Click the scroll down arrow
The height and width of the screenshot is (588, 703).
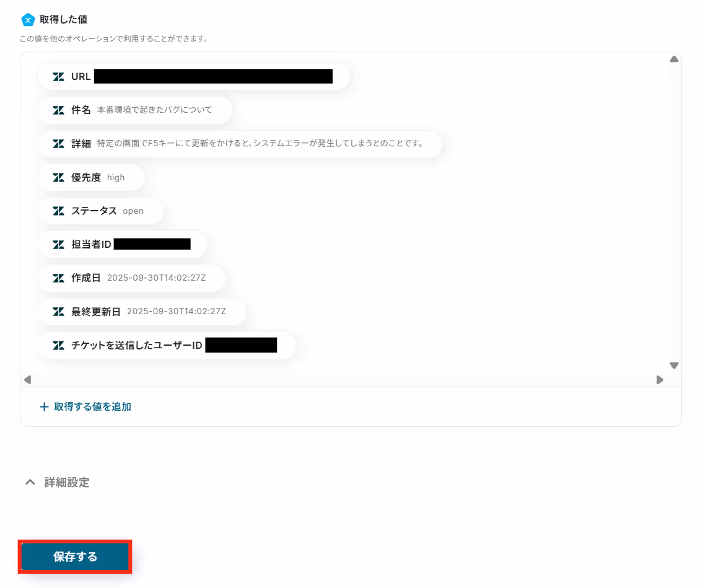(x=674, y=365)
